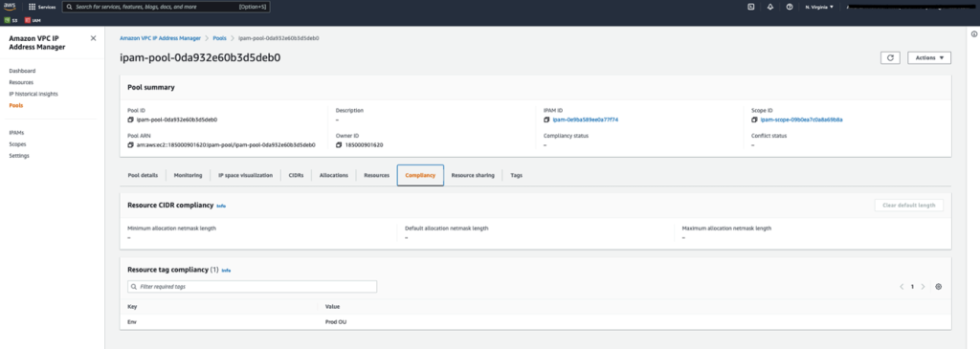This screenshot has width=980, height=349.
Task: Open the Scope ID link ipam-scope-09b0ea7c0a8a69b8a
Action: tap(802, 120)
